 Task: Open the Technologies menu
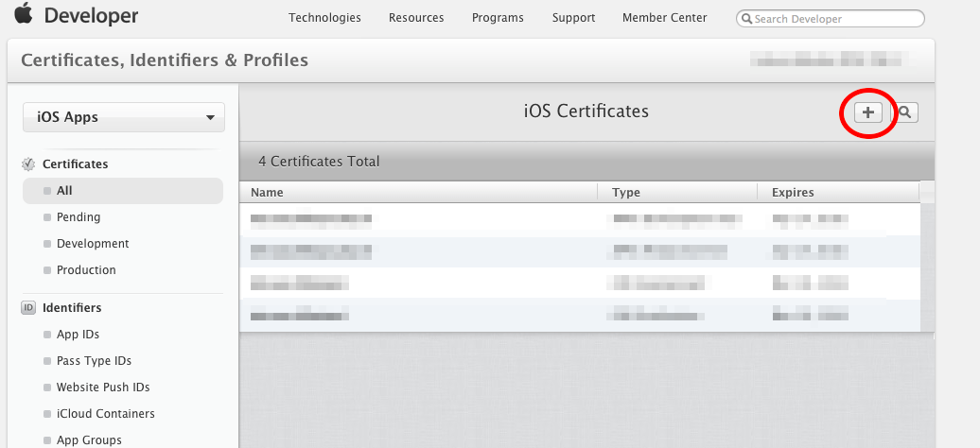click(324, 18)
